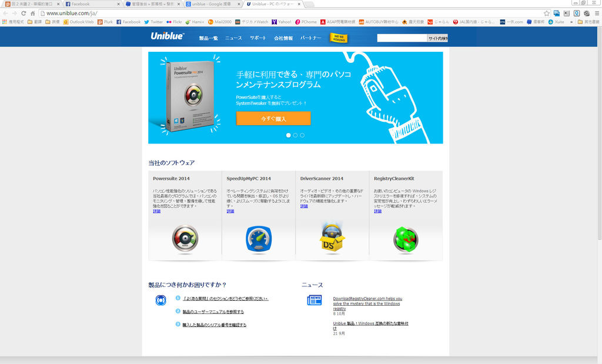602x364 pixels.
Task: Click the orange 今すぐ購入 button
Action: coord(273,119)
